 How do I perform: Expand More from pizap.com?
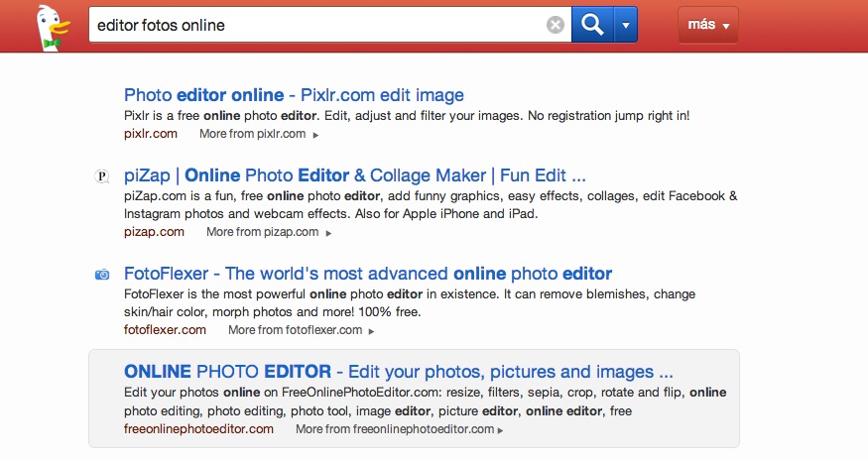click(268, 232)
